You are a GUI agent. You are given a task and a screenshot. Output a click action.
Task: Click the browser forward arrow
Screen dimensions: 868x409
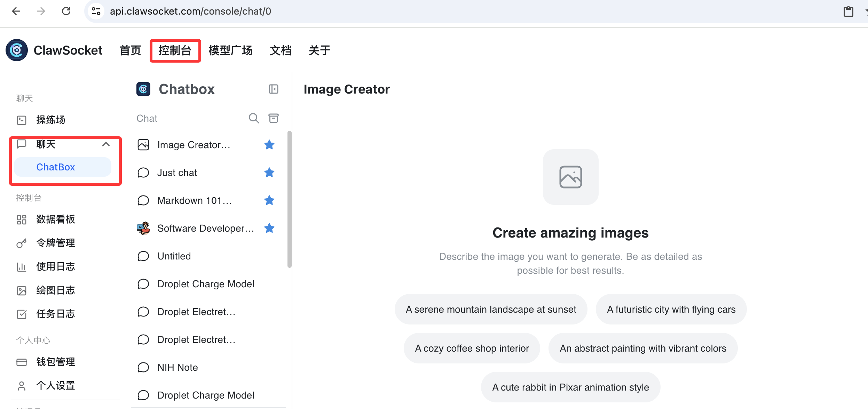tap(41, 11)
